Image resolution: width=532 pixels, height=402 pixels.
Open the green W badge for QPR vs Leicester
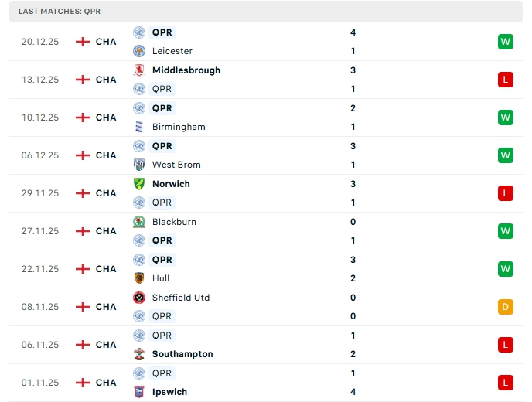click(506, 42)
